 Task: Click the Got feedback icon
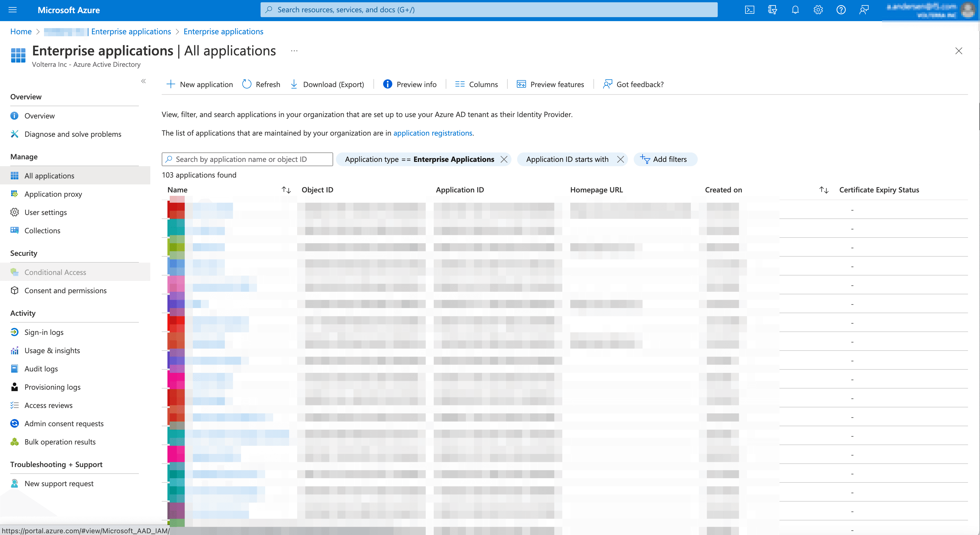click(607, 84)
